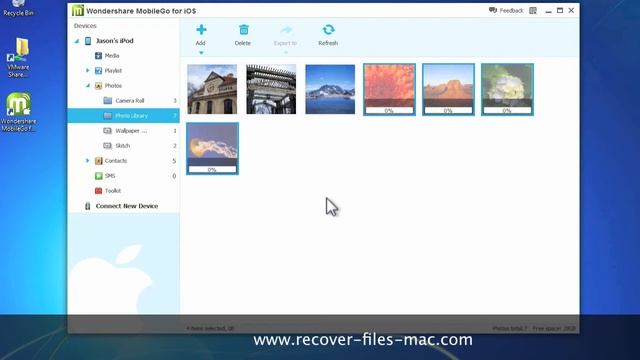This screenshot has width=640, height=360.
Task: Open the Recycle Bin desktop icon
Action: pos(18,8)
